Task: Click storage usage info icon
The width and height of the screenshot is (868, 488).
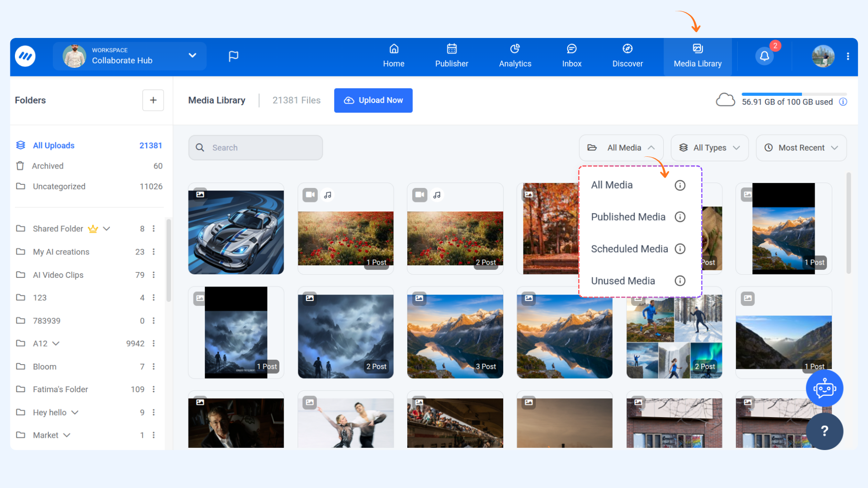Action: [843, 102]
